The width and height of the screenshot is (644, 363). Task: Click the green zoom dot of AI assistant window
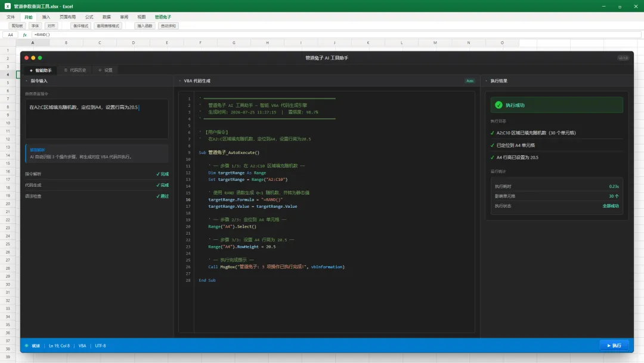point(40,58)
